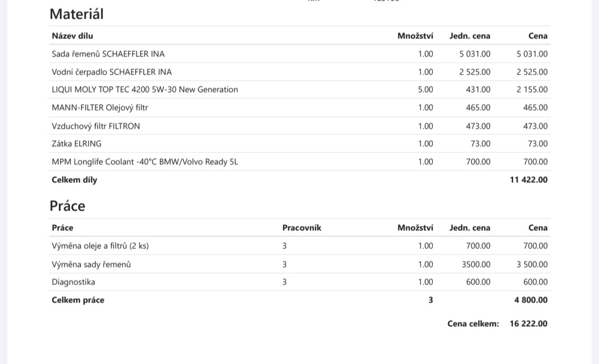Click the Výměna sady řemenů entry
Screen dimensions: 599x364
pos(92,265)
